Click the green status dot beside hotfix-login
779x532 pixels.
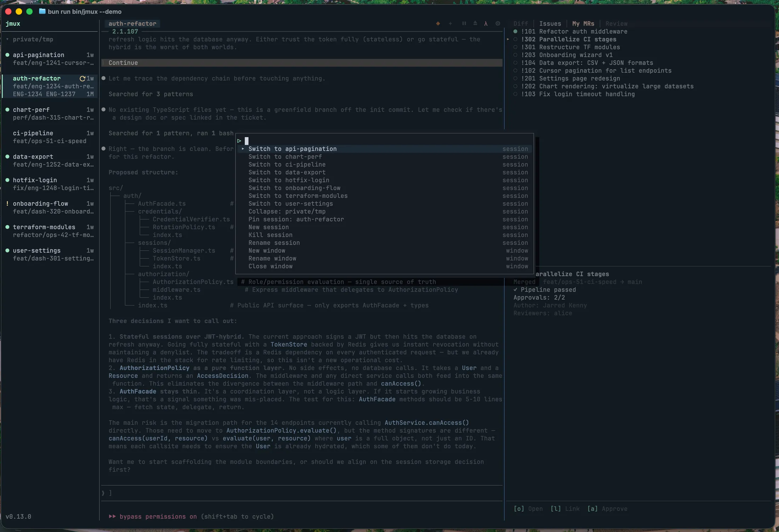[7, 180]
